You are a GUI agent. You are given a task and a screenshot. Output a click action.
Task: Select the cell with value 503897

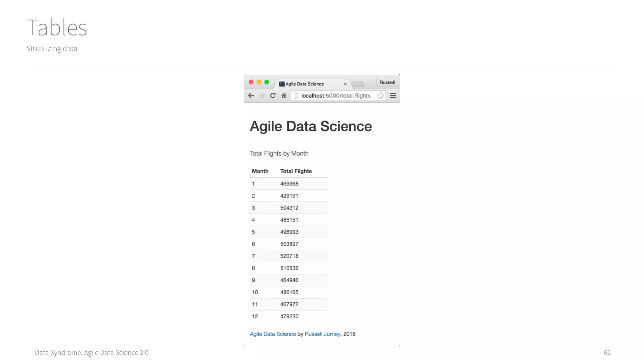click(x=289, y=244)
